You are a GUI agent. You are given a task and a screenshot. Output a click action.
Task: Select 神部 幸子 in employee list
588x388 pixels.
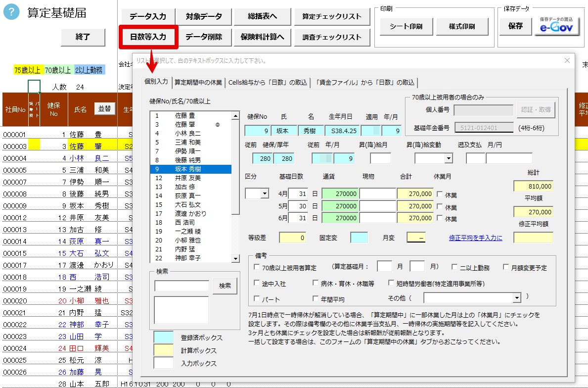tap(190, 258)
